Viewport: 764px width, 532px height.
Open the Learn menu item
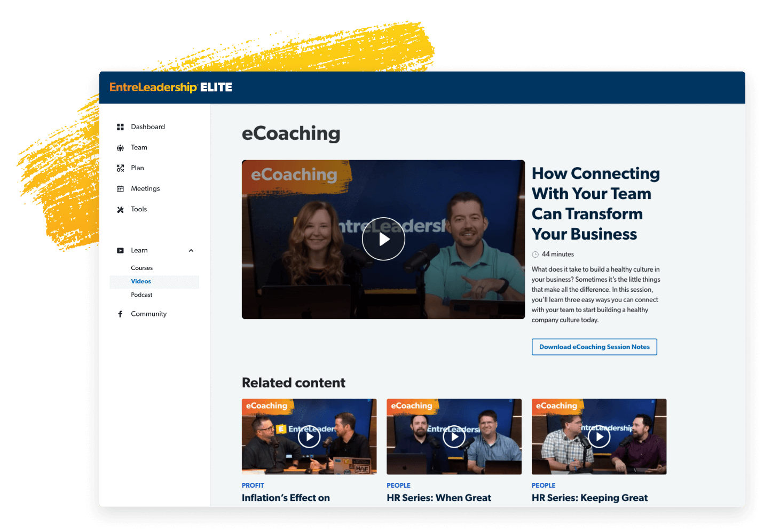[x=139, y=251]
